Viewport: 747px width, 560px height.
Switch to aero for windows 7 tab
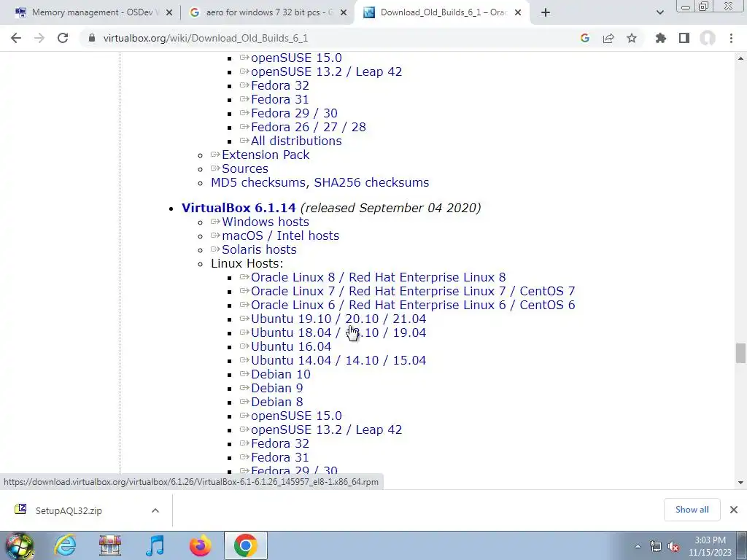tap(268, 13)
